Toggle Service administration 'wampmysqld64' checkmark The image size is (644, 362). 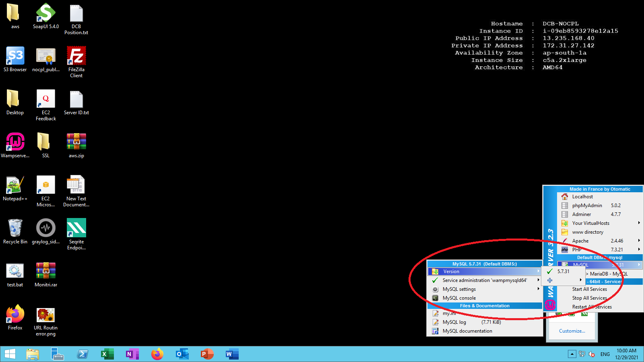[x=435, y=280]
